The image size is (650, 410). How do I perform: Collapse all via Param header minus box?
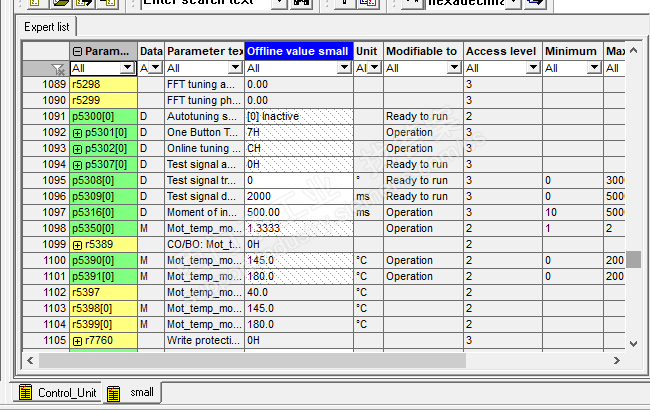[78, 51]
